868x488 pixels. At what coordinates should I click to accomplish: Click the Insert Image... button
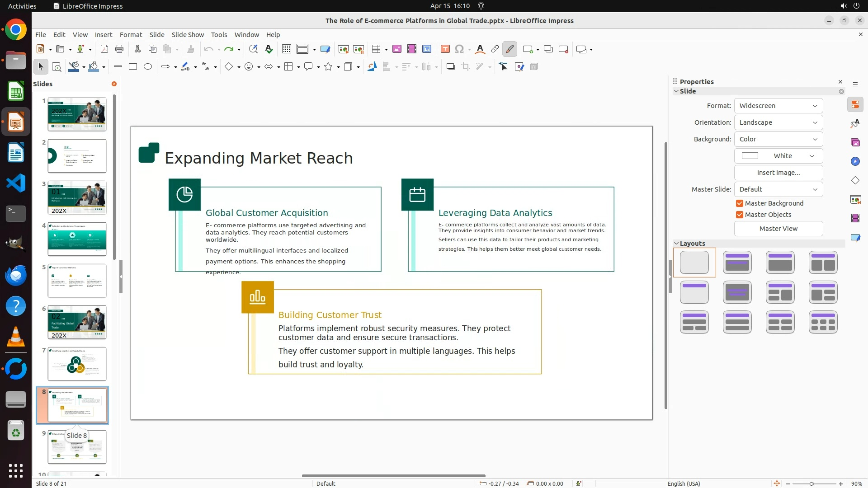[x=778, y=173]
